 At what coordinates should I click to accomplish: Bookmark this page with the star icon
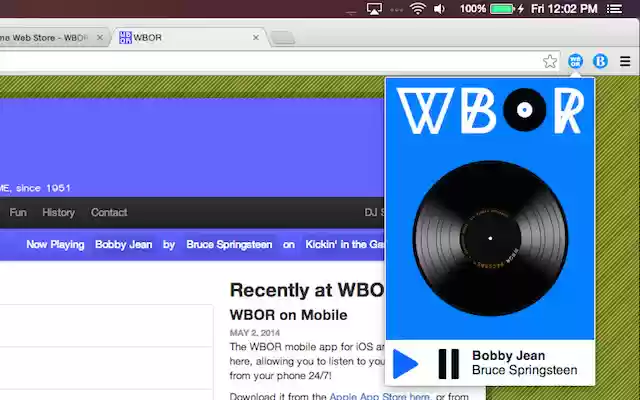click(550, 61)
